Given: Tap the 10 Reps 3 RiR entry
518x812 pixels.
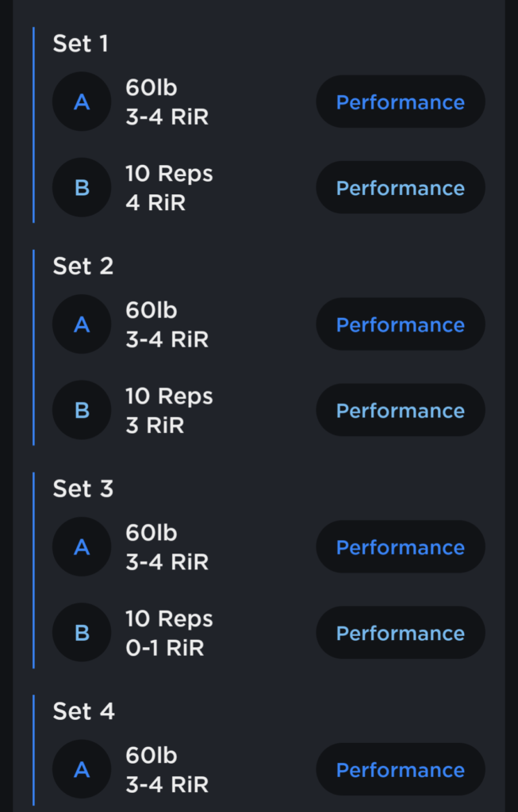Looking at the screenshot, I should click(x=169, y=411).
